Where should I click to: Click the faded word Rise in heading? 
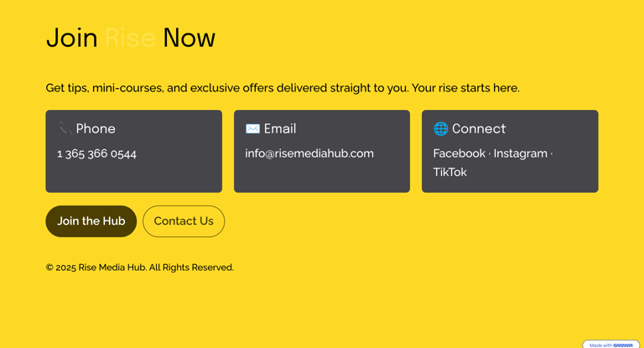click(130, 38)
